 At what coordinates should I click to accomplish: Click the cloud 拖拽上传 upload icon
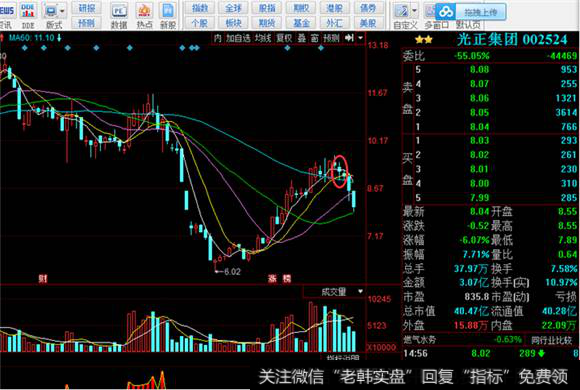446,12
